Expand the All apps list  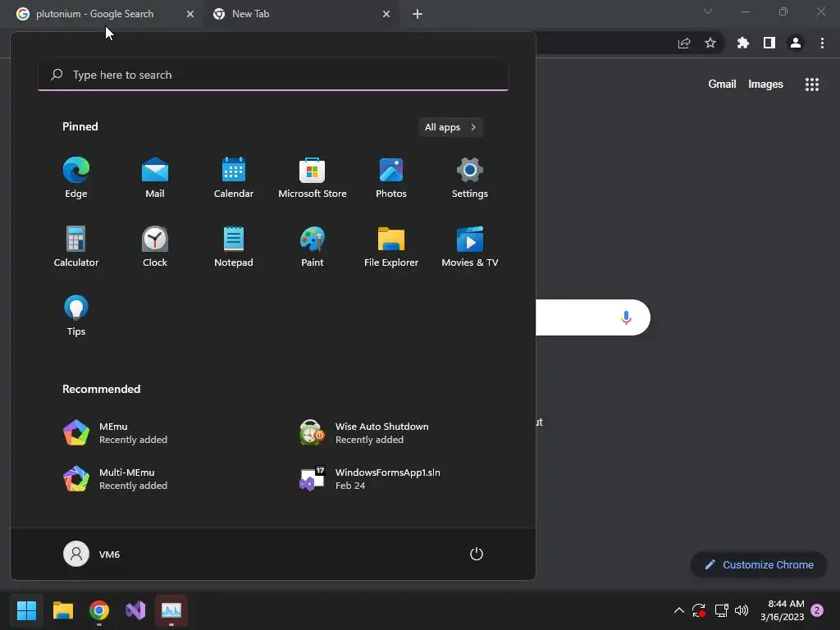tap(450, 127)
